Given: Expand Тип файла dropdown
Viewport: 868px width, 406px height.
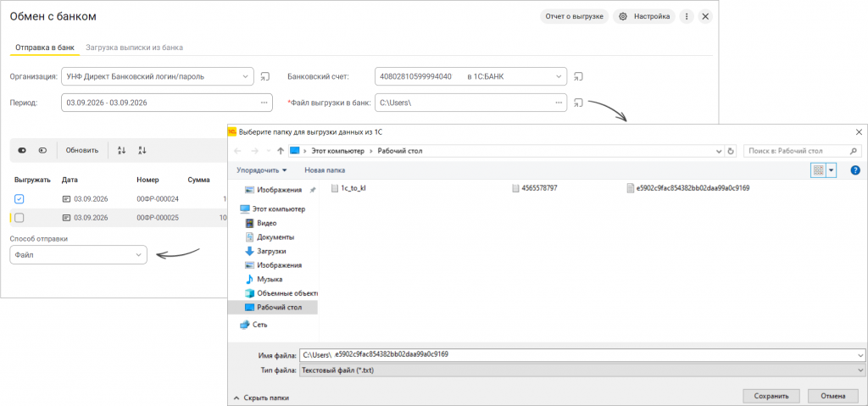Looking at the screenshot, I should [860, 370].
